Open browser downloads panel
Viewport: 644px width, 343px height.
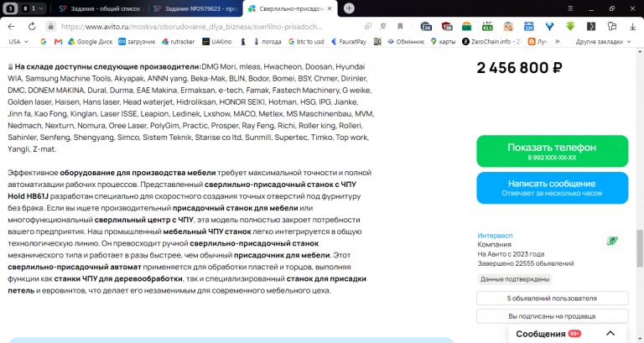[x=632, y=26]
